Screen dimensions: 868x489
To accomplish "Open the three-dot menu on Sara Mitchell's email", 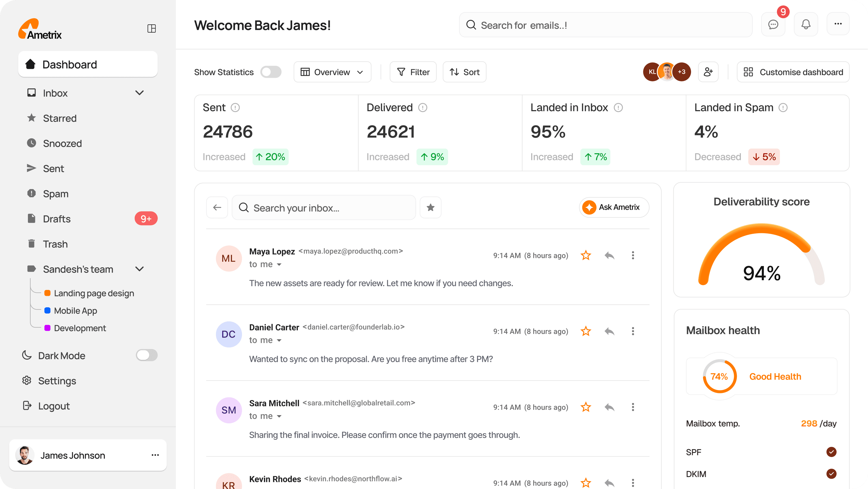I will 633,407.
